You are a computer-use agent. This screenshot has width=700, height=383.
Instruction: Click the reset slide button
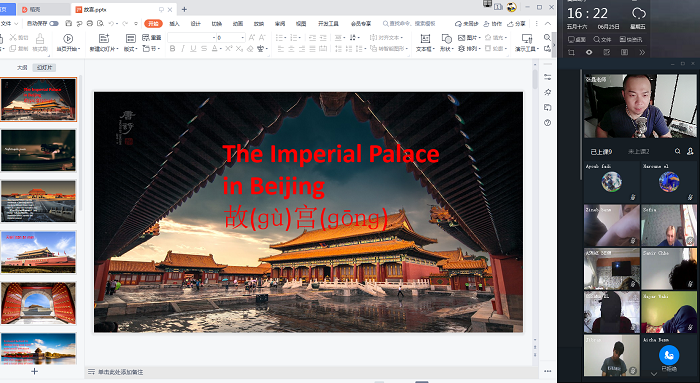coord(152,37)
